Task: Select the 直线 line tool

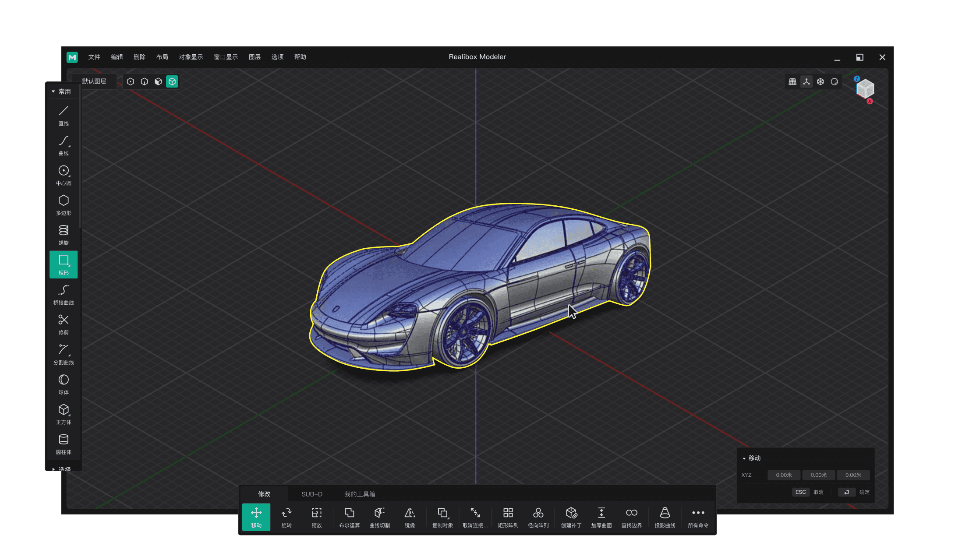Action: coord(64,115)
